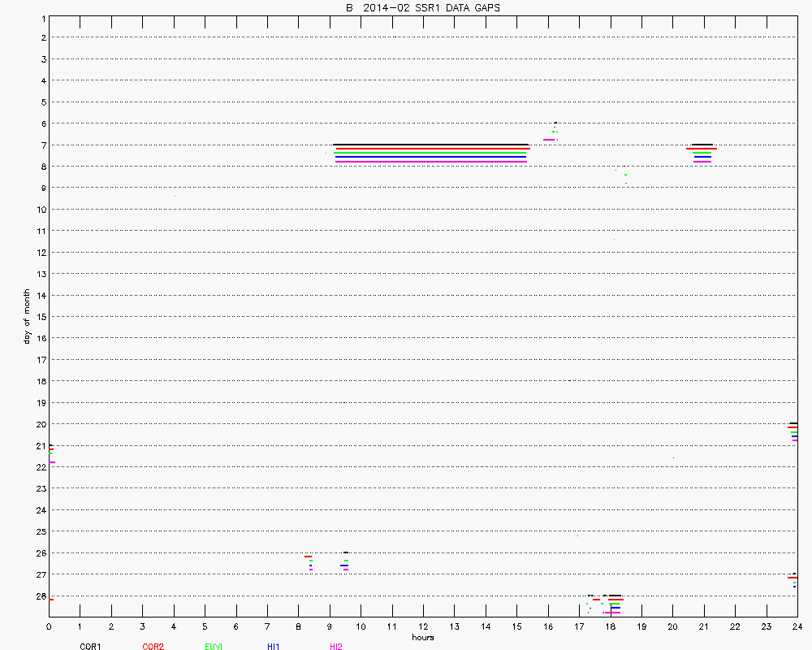Select the long green EUVI bar on day 7

(x=430, y=153)
